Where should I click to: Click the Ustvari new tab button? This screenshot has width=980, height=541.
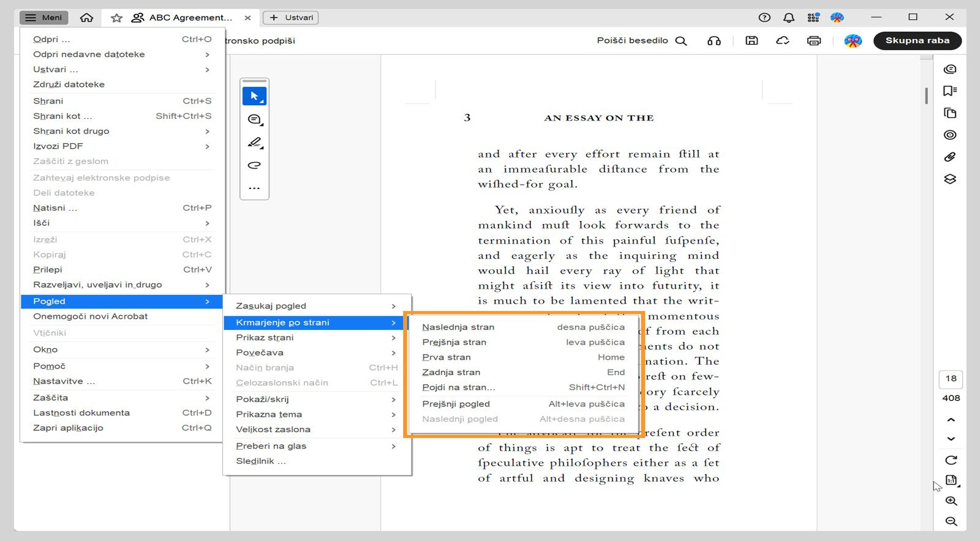291,18
